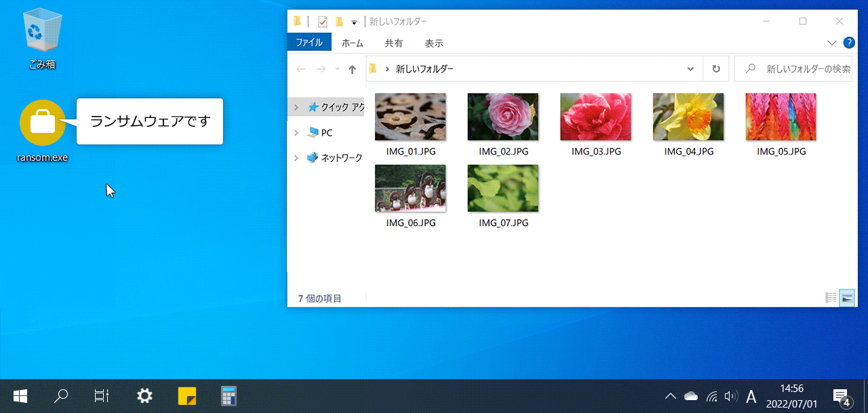
Task: Refresh the folder view
Action: click(x=716, y=69)
